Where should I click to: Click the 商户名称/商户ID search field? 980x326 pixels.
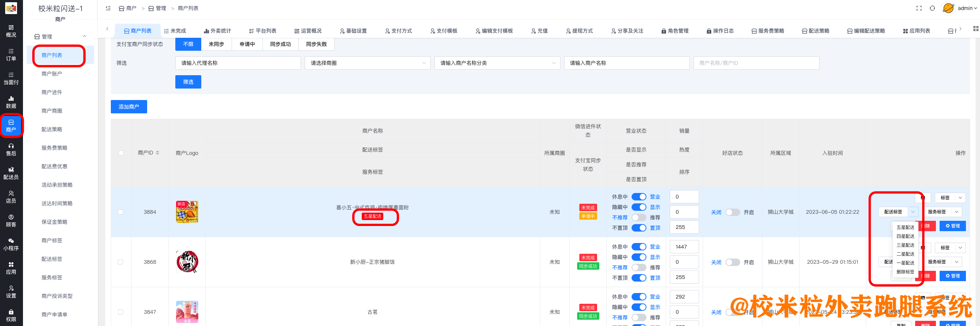[756, 63]
